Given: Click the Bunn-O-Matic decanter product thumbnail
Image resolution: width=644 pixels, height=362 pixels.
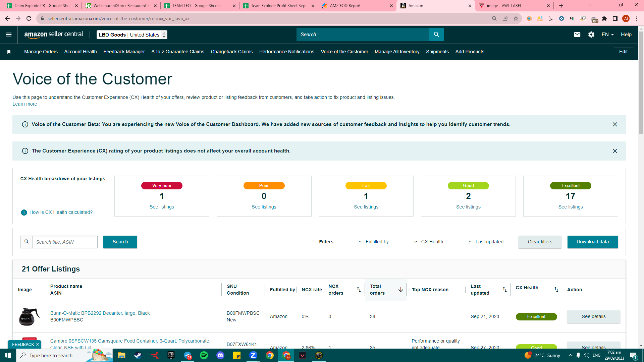Looking at the screenshot, I should coord(29,317).
